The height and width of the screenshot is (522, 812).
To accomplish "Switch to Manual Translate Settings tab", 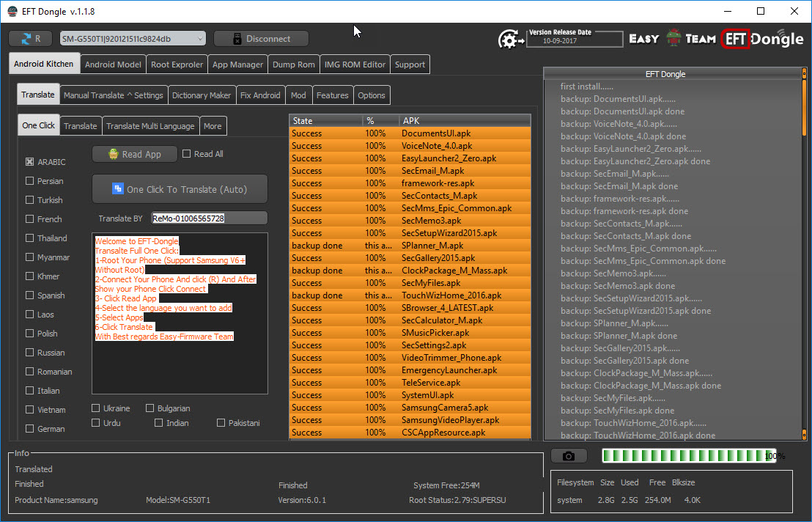I will click(x=114, y=95).
